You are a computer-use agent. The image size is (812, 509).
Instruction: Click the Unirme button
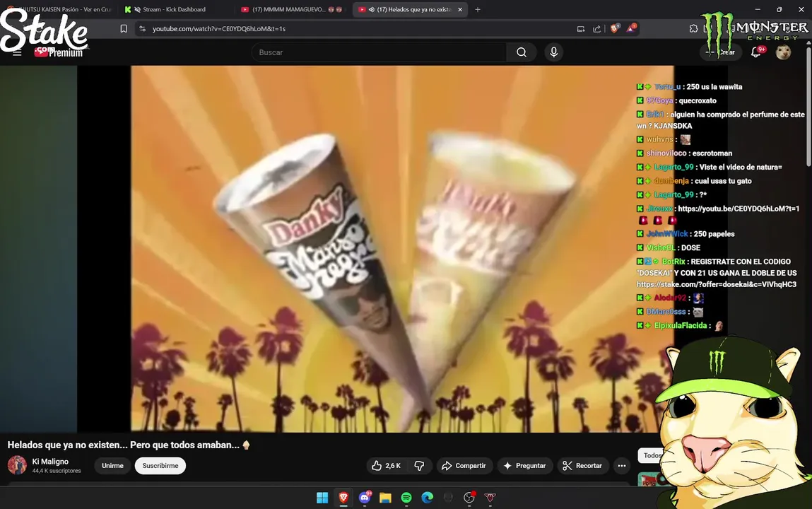point(112,465)
